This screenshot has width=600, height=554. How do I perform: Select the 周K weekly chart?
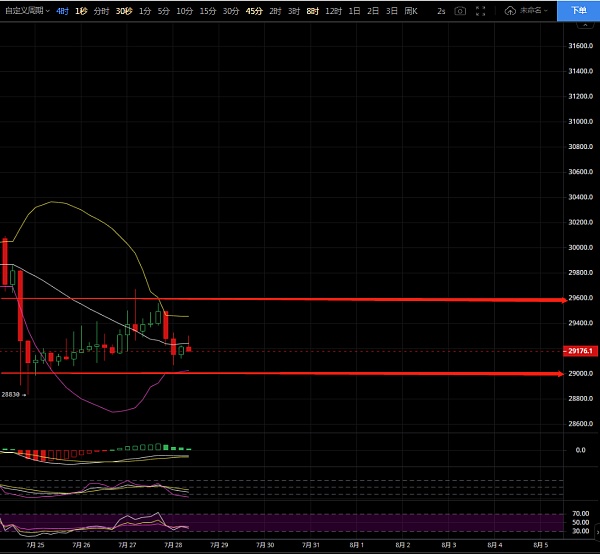pos(411,11)
